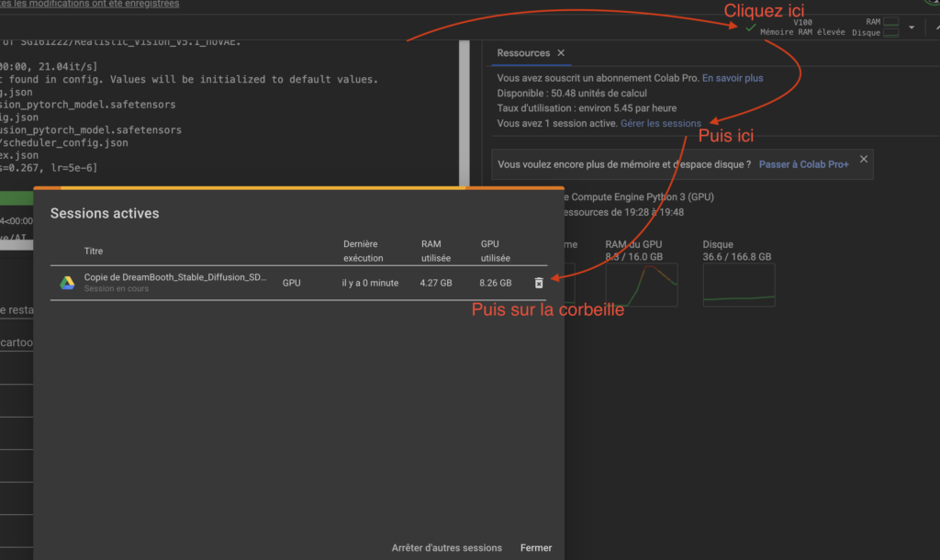
Task: Close the Ressources tab with its X
Action: [561, 52]
